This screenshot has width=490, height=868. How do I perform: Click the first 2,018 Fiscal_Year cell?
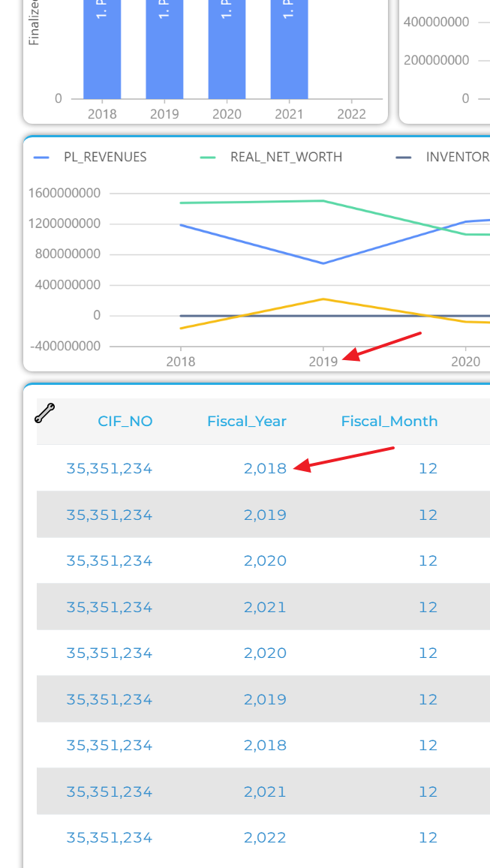tap(265, 468)
